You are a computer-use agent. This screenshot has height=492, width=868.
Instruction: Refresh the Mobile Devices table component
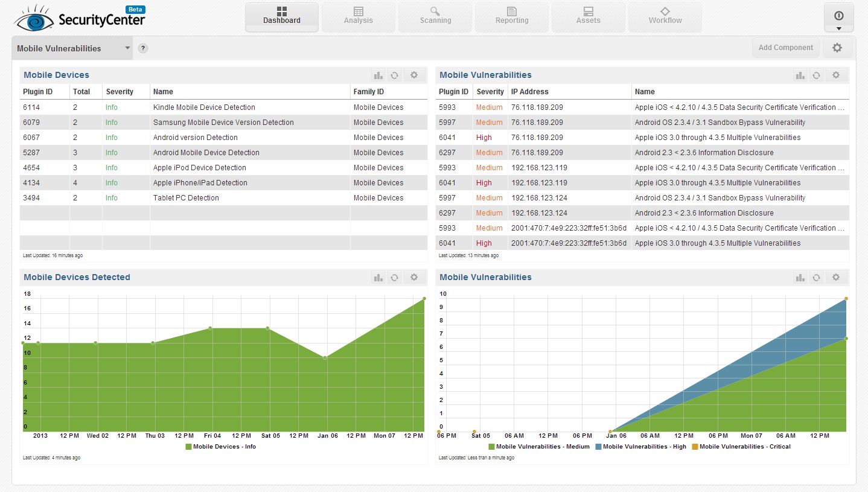click(x=394, y=75)
